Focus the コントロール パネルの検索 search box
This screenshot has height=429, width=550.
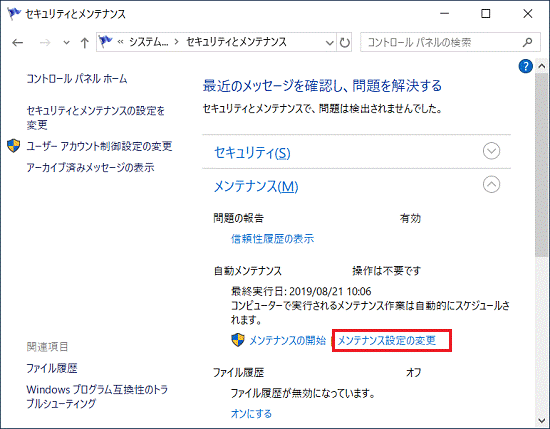450,42
